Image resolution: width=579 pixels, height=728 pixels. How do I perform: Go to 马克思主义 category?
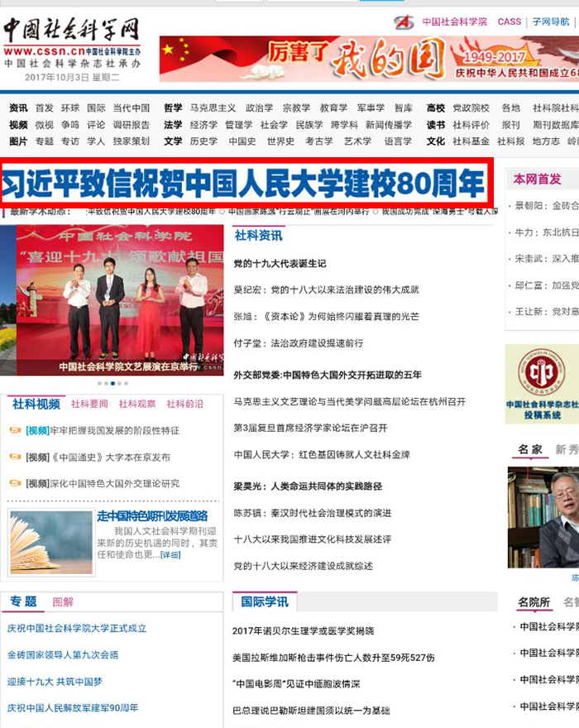(x=213, y=108)
